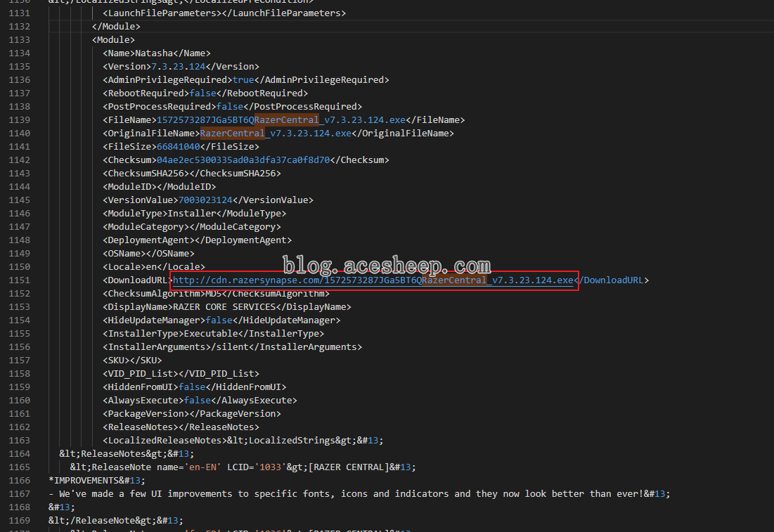The image size is (774, 532).
Task: Click 'false' in PostProcessRequired tag
Action: [230, 107]
